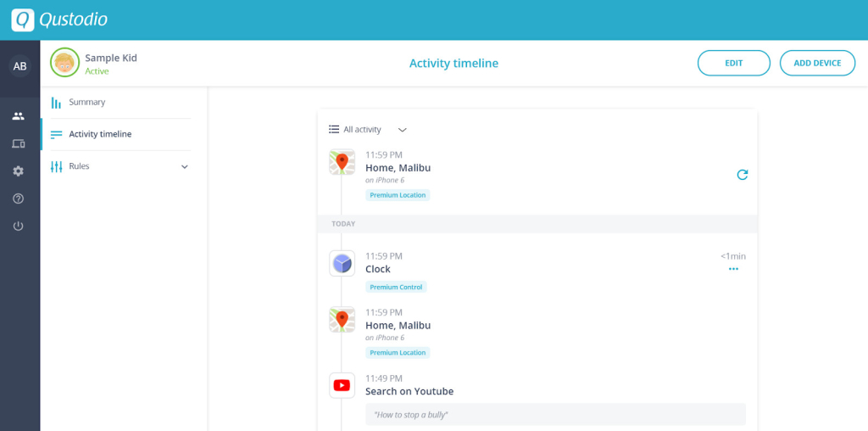Click the EDIT button

[x=733, y=63]
